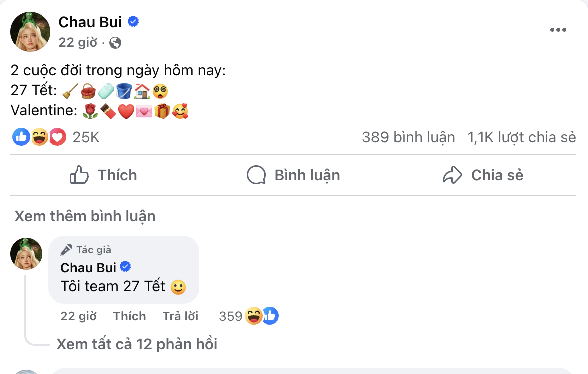Open the comment box via Bình luận bubble icon
This screenshot has width=588, height=374.
(256, 175)
